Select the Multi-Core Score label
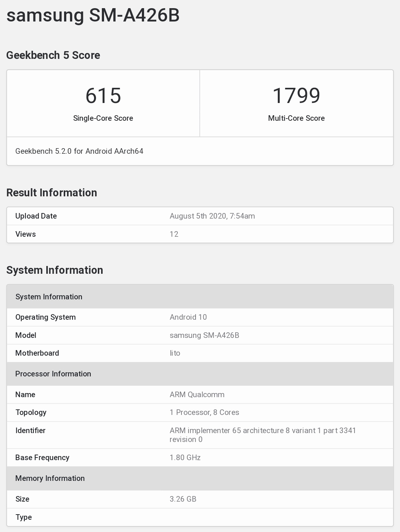 tap(296, 118)
